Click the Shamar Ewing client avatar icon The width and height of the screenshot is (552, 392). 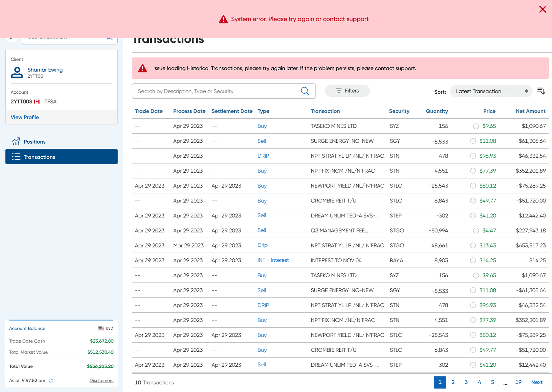(17, 72)
